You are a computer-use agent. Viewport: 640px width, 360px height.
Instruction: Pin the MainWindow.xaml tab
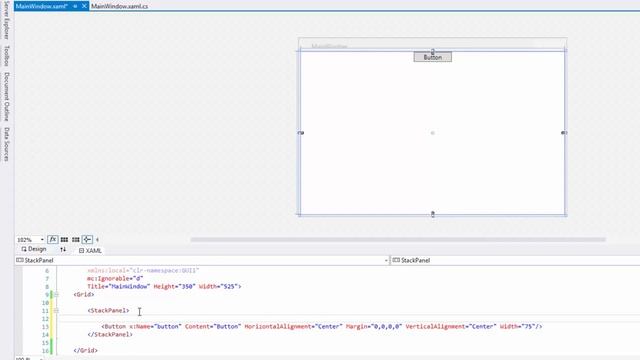click(75, 6)
